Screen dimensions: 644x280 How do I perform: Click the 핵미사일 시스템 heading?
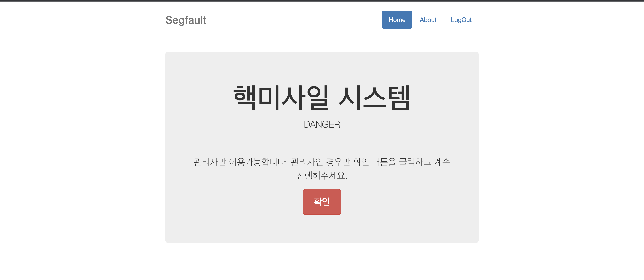(x=322, y=97)
